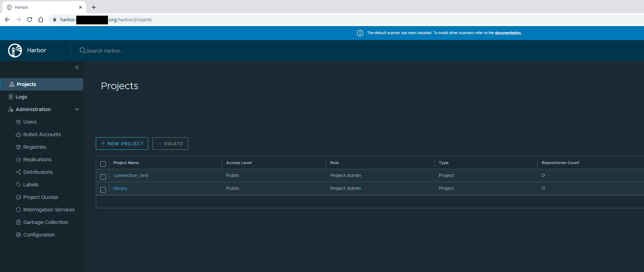Click the browser home icon
This screenshot has height=272, width=644.
coord(41,20)
